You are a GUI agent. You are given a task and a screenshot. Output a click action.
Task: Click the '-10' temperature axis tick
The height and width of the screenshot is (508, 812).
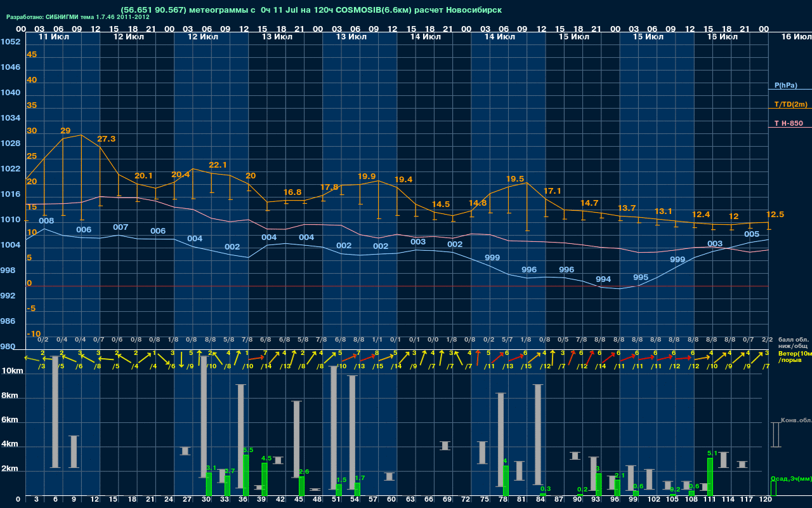pyautogui.click(x=34, y=334)
